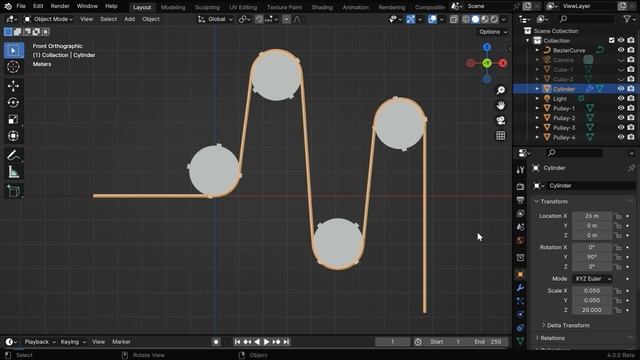Open rotation Mode XYZ Euler dropdown
The width and height of the screenshot is (640, 360).
[593, 278]
